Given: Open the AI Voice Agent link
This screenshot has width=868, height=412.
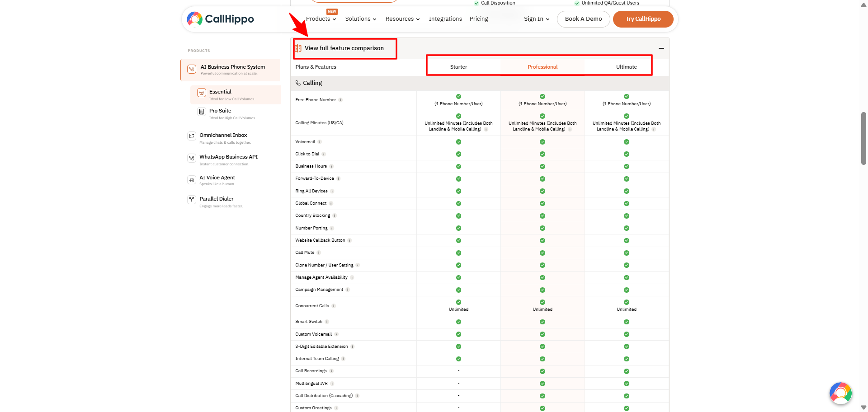Looking at the screenshot, I should point(217,178).
